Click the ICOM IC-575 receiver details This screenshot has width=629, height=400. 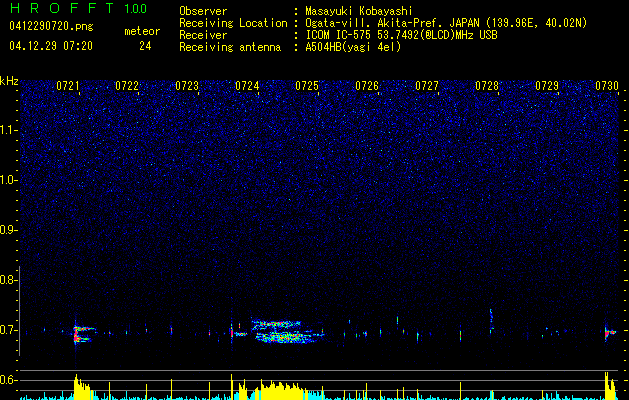coord(401,35)
